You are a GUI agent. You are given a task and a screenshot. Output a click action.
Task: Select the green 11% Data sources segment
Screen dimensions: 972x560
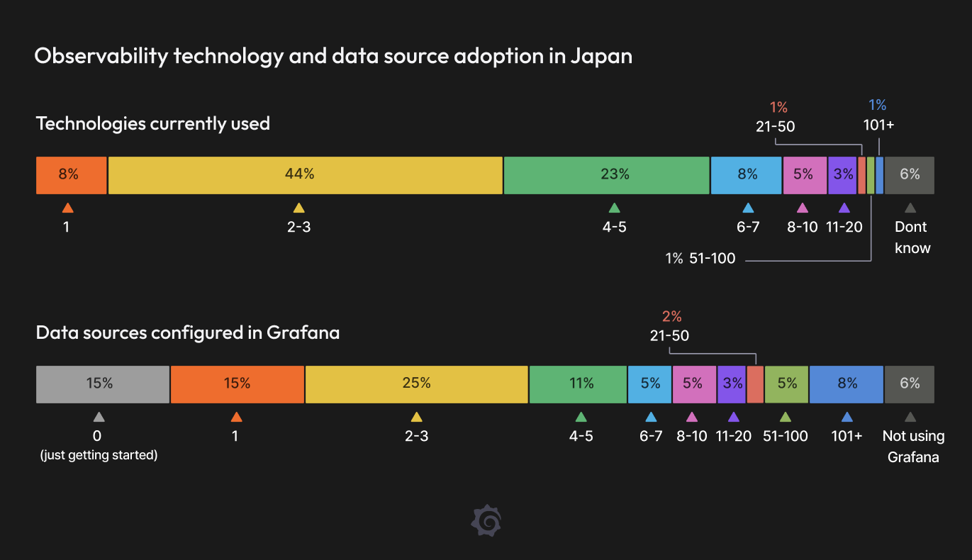pos(578,384)
